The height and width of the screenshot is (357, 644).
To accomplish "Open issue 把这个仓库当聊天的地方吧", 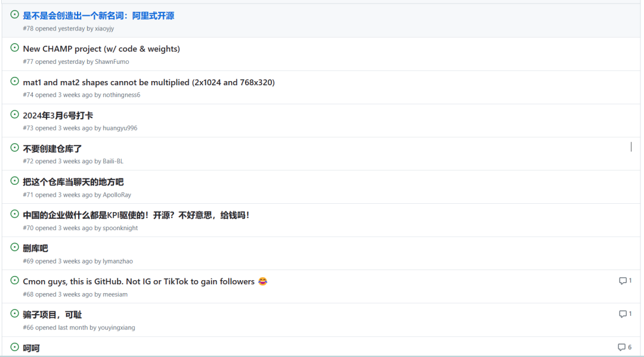I will 73,182.
